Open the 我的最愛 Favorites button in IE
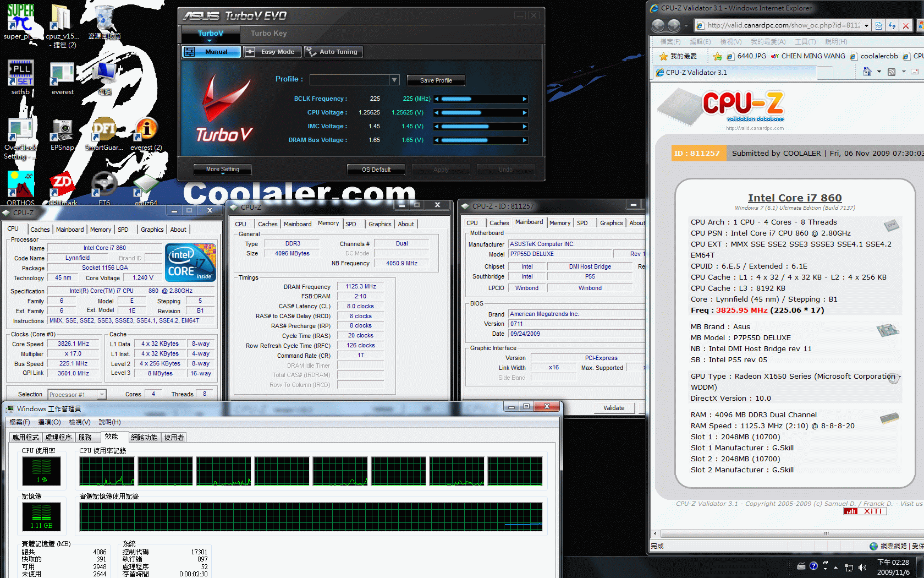Screen dimensions: 924x578 click(x=678, y=56)
